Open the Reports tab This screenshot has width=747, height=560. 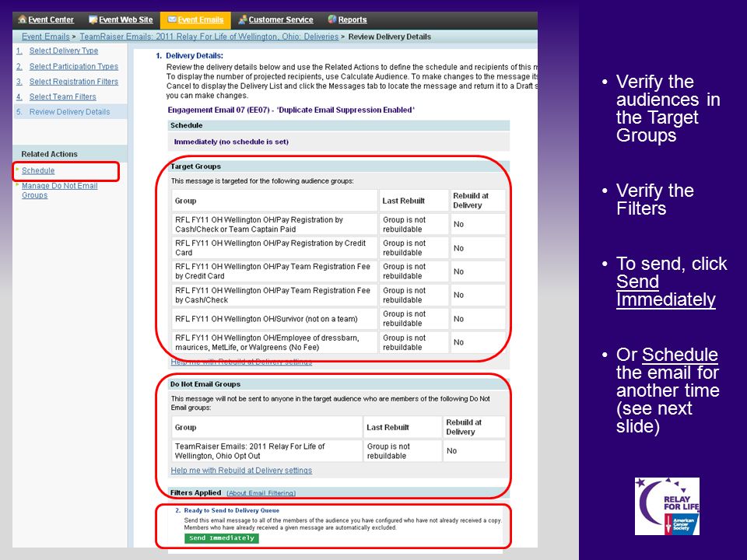point(347,20)
